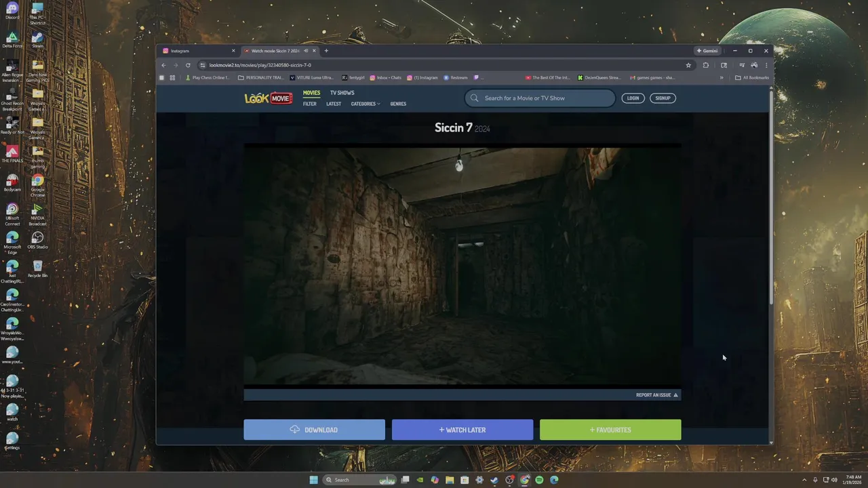Open The Best Of The Int... bookmark

coord(548,77)
